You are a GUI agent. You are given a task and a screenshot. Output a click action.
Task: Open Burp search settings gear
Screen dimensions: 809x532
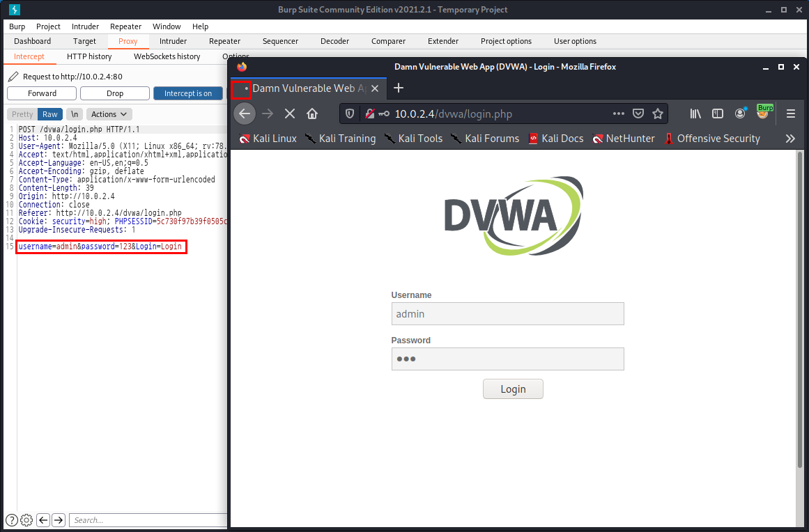point(27,520)
